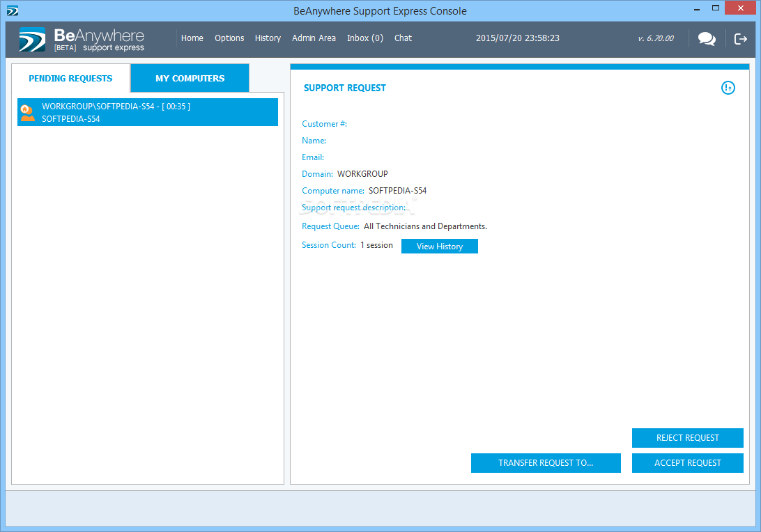Select WORKGROUP\SOFTPEDIA-S54 pending request row
The image size is (761, 532).
click(148, 112)
